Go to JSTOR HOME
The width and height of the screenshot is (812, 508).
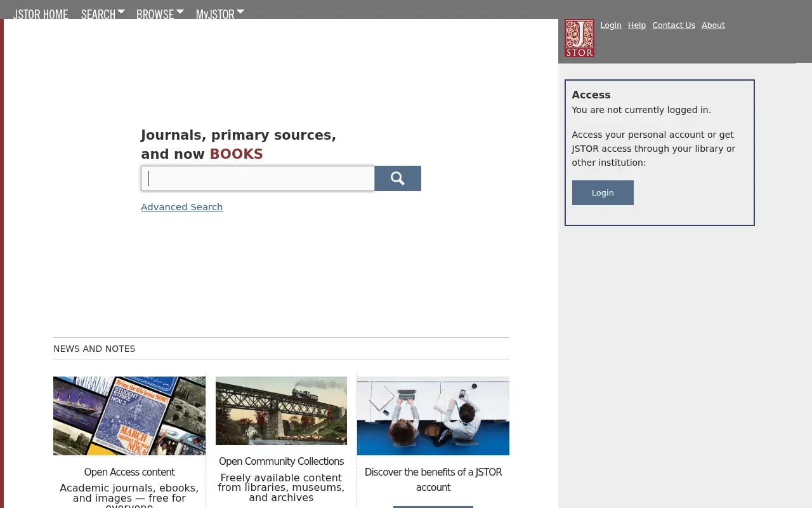pyautogui.click(x=41, y=14)
